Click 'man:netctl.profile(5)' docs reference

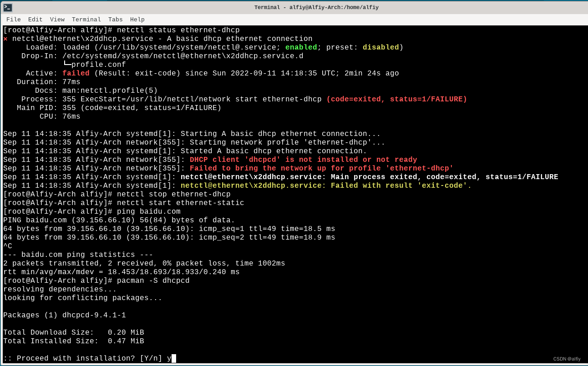click(110, 90)
